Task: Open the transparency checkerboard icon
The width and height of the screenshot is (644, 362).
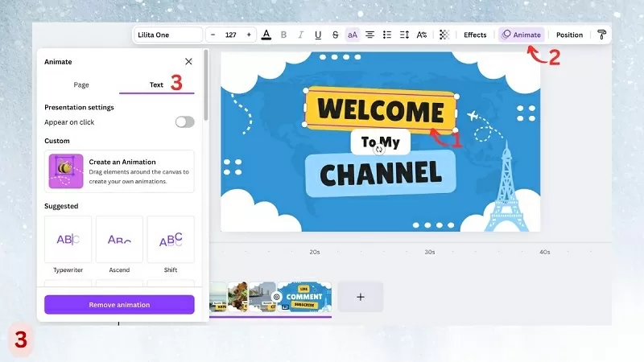Action: point(444,35)
